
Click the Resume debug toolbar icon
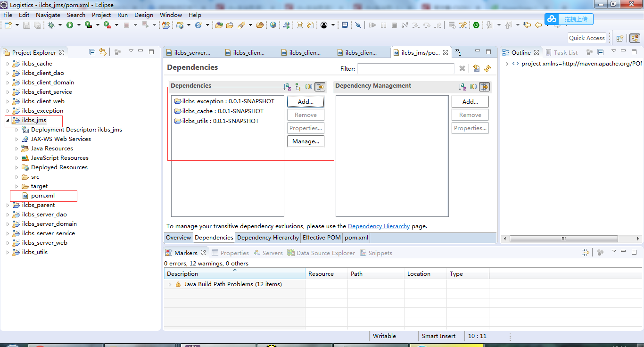372,25
